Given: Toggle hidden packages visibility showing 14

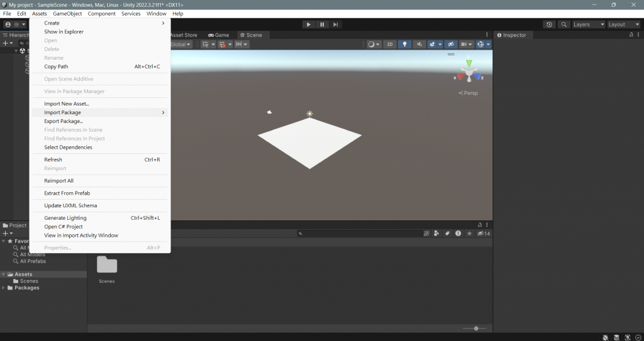Looking at the screenshot, I should tap(484, 234).
